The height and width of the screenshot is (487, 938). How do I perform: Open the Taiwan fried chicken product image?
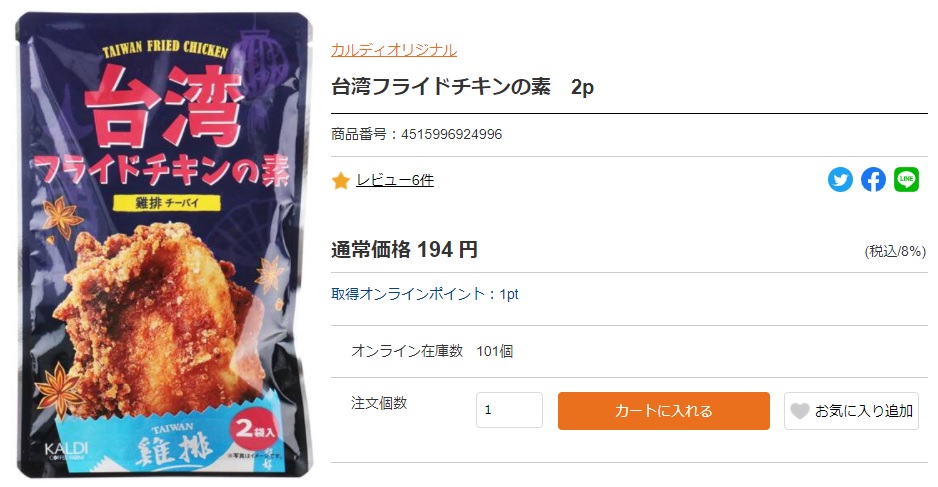pos(164,245)
